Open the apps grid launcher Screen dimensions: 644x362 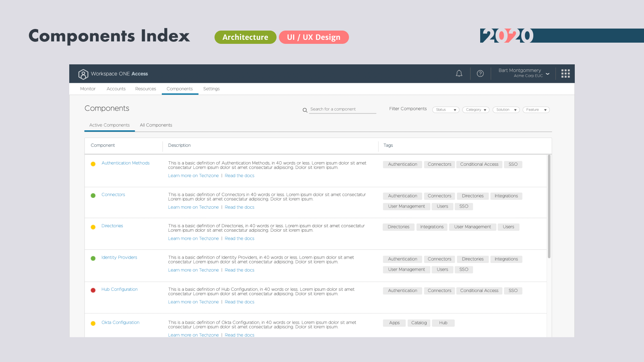pos(566,74)
